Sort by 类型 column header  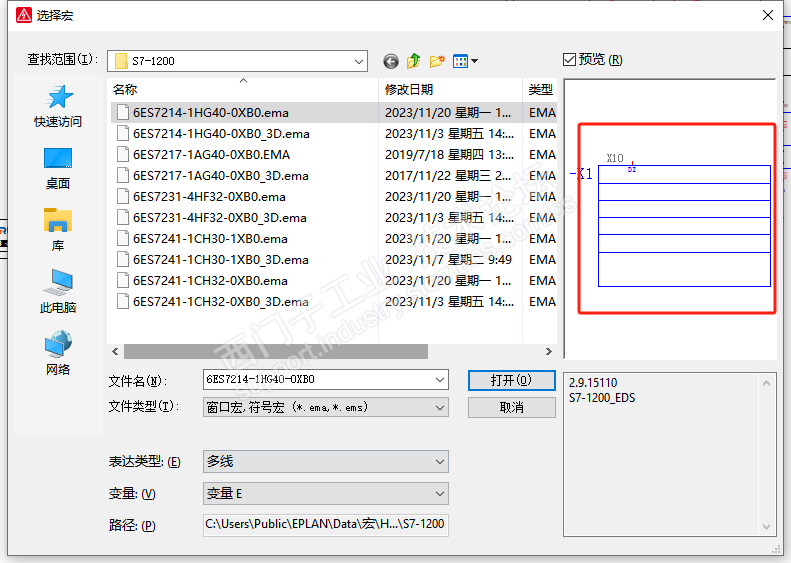(540, 90)
